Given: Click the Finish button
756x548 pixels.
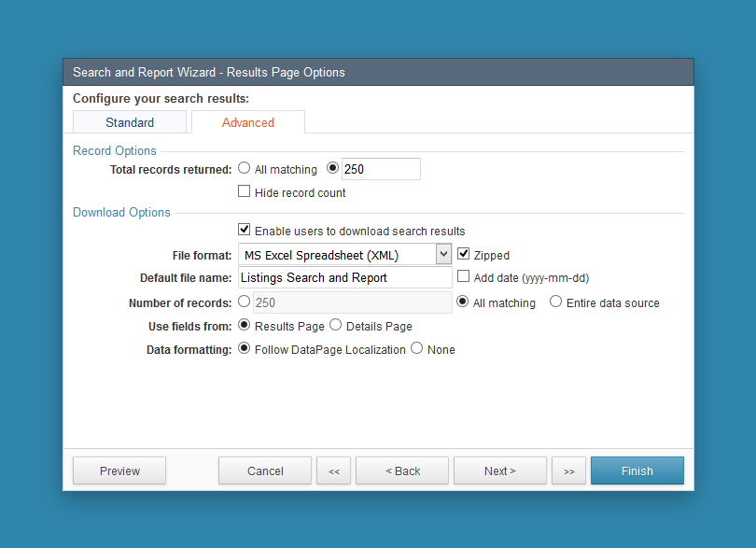Looking at the screenshot, I should tap(637, 471).
